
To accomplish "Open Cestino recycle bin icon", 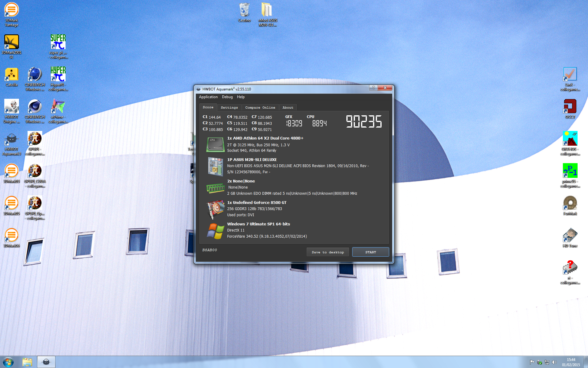I will [x=244, y=13].
